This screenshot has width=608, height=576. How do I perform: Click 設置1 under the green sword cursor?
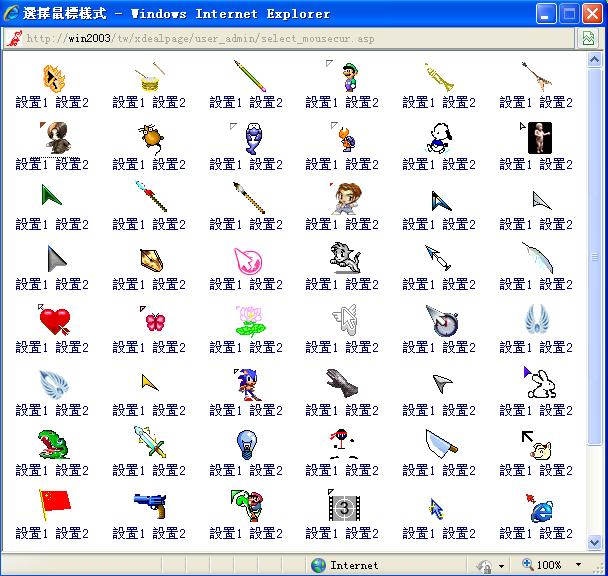tap(129, 471)
